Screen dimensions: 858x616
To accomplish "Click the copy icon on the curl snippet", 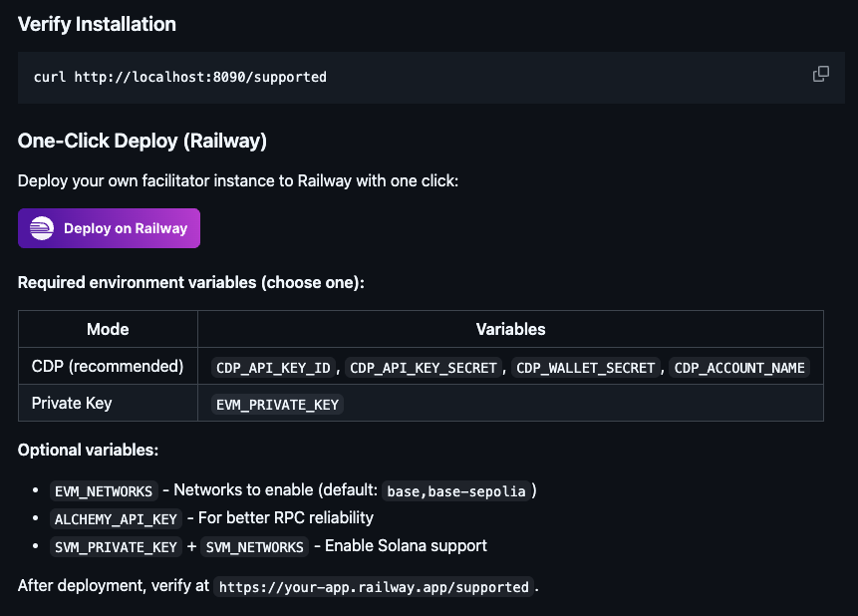I will click(820, 74).
